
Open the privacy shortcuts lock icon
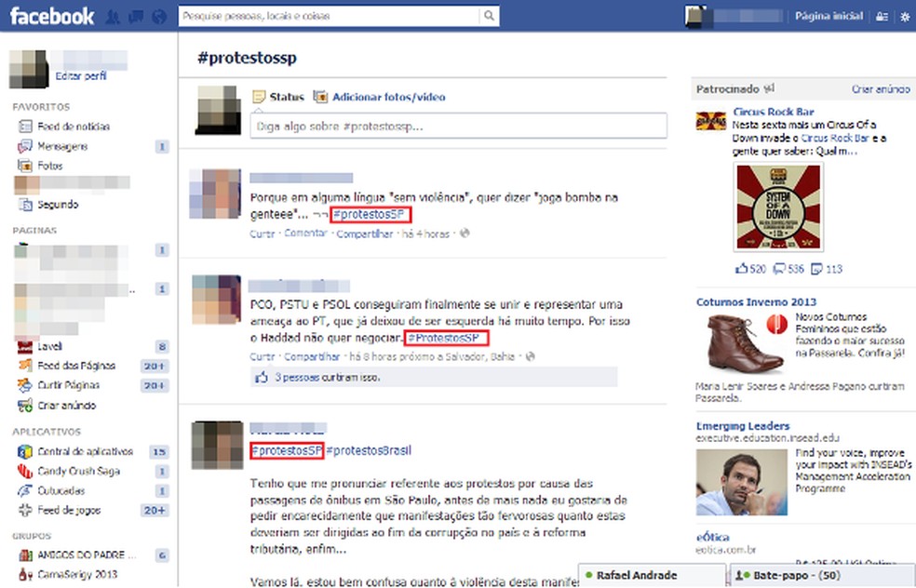point(881,16)
